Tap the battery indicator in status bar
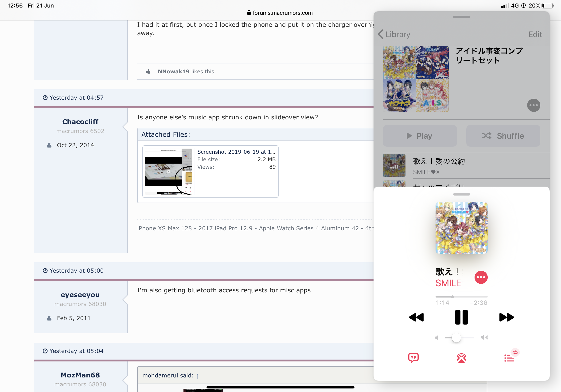The image size is (561, 392). click(x=547, y=6)
